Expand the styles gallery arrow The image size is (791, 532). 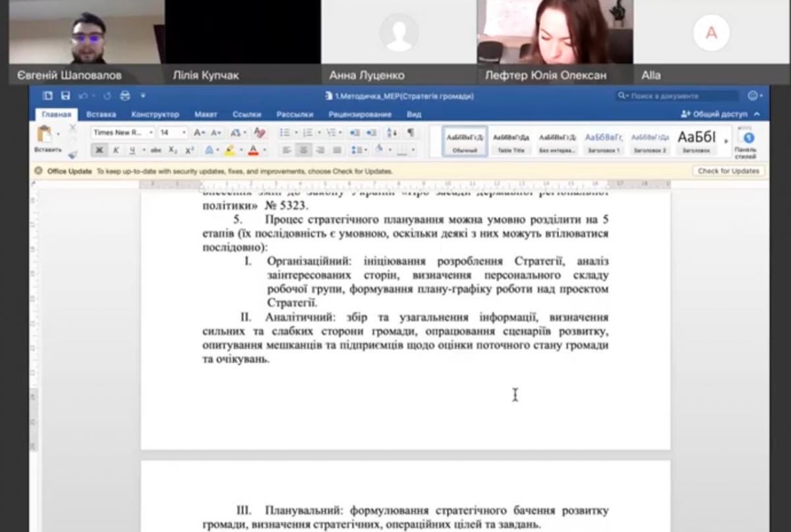point(726,141)
